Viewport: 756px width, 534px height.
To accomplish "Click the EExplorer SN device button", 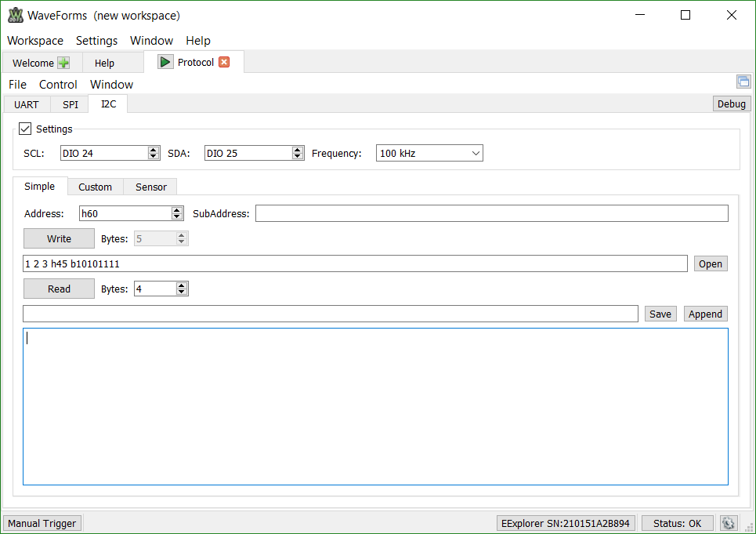I will [566, 523].
